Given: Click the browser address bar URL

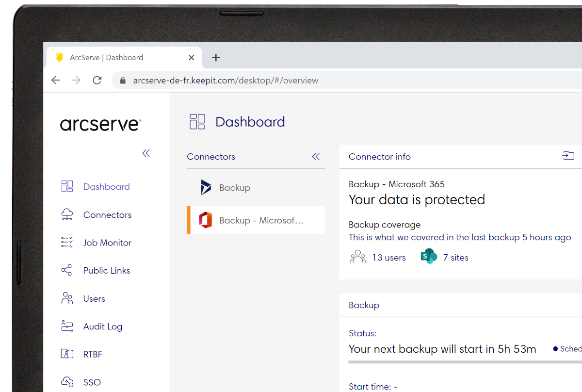Looking at the screenshot, I should click(x=226, y=81).
